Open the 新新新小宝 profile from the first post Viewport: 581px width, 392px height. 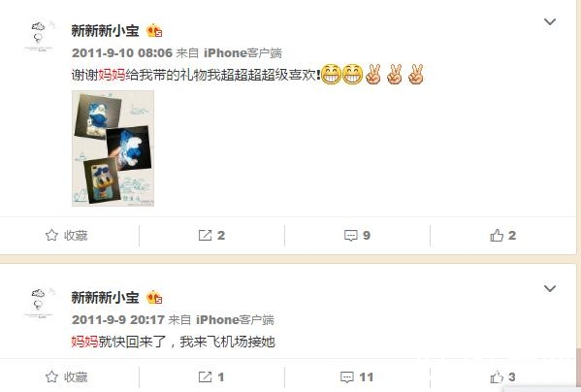tap(105, 30)
